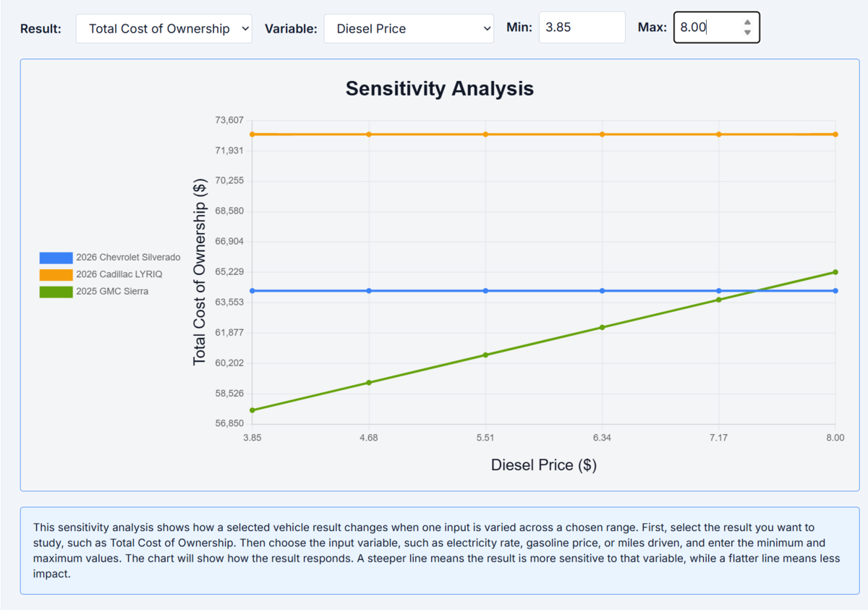Click the 2025 GMC Sierra legend label

point(112,292)
